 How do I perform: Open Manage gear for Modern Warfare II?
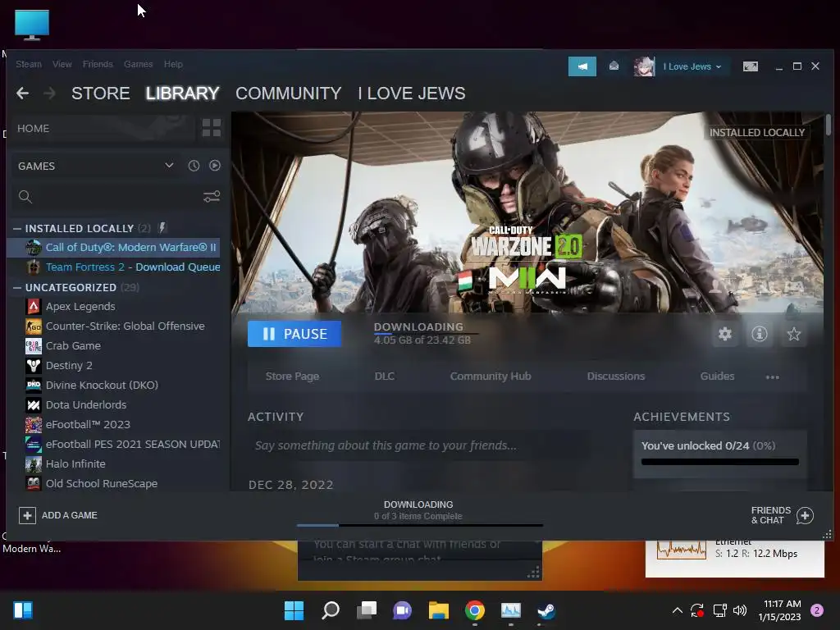tap(725, 335)
